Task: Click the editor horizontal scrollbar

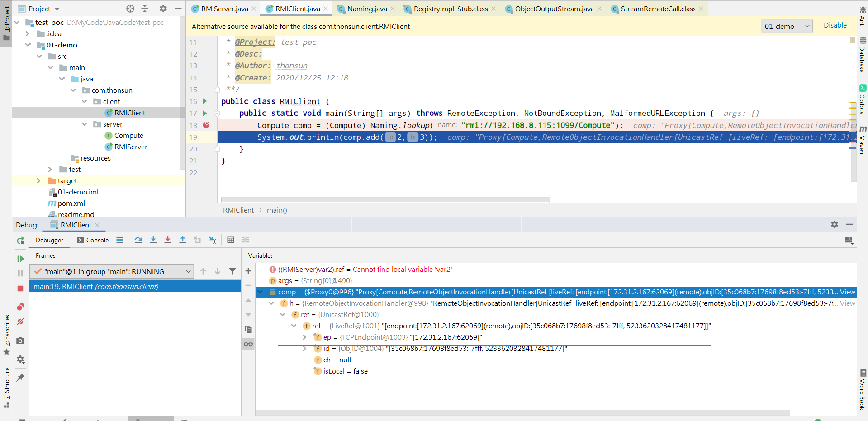Action: click(x=384, y=199)
